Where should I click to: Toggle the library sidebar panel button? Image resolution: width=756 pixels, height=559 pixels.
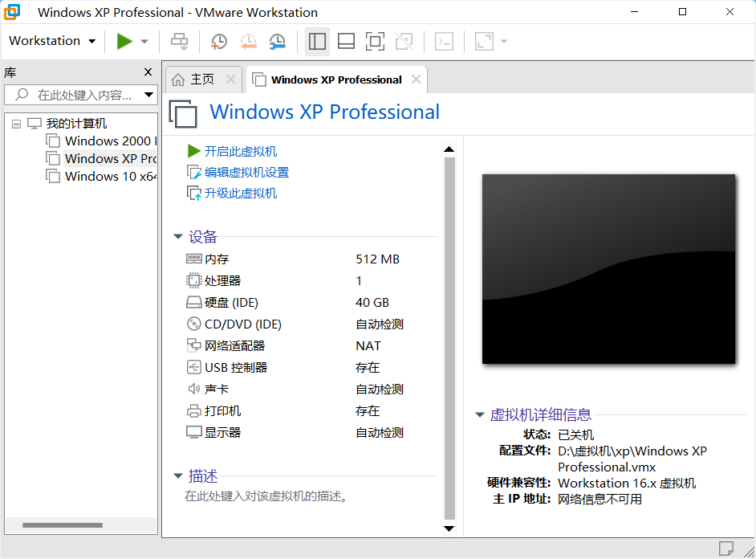317,41
